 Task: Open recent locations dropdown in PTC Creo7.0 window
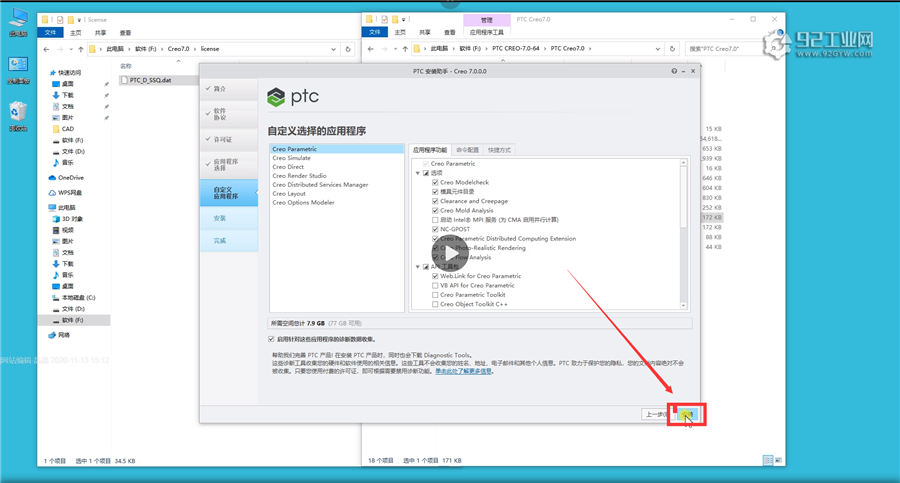point(395,49)
